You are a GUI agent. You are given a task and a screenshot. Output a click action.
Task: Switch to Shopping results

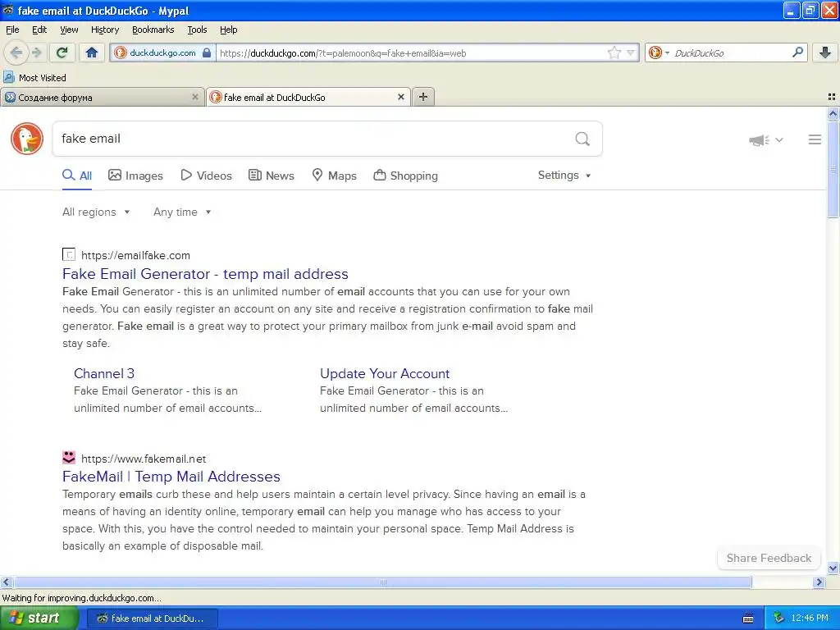pyautogui.click(x=405, y=176)
